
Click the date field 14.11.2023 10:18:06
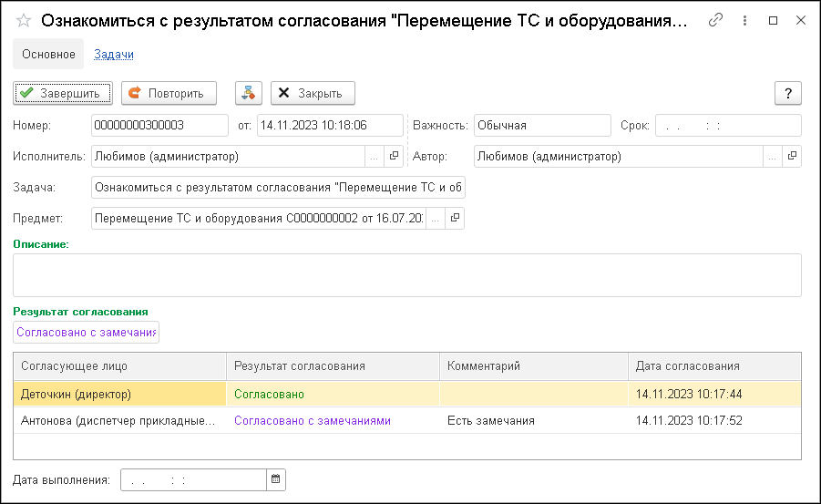(330, 125)
